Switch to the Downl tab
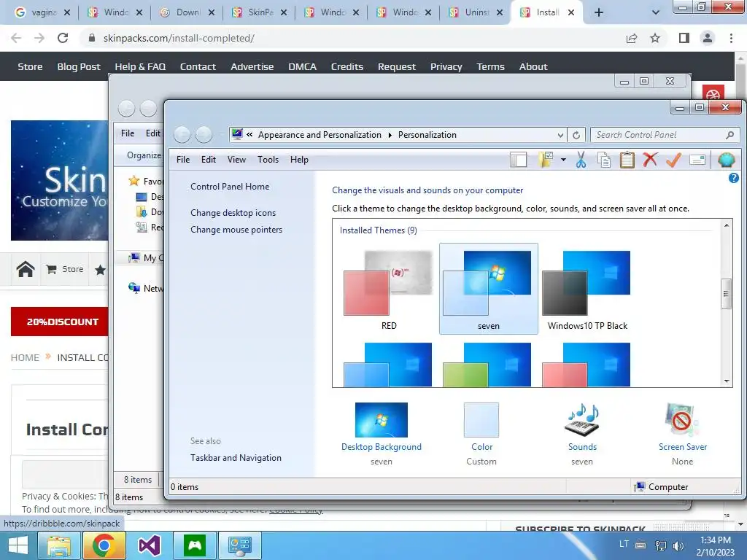 click(187, 12)
